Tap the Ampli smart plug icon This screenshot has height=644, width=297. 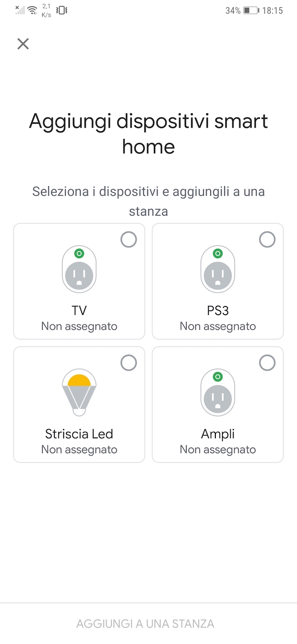(218, 392)
